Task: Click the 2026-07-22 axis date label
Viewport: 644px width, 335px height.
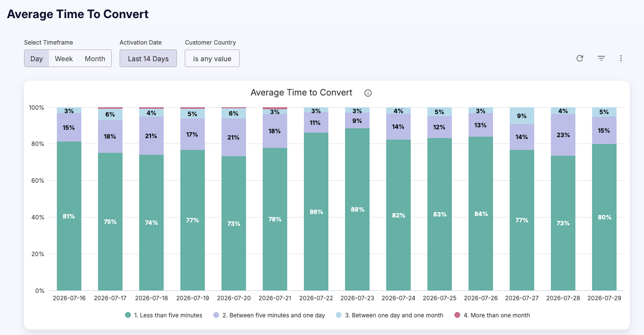Action: pos(316,298)
